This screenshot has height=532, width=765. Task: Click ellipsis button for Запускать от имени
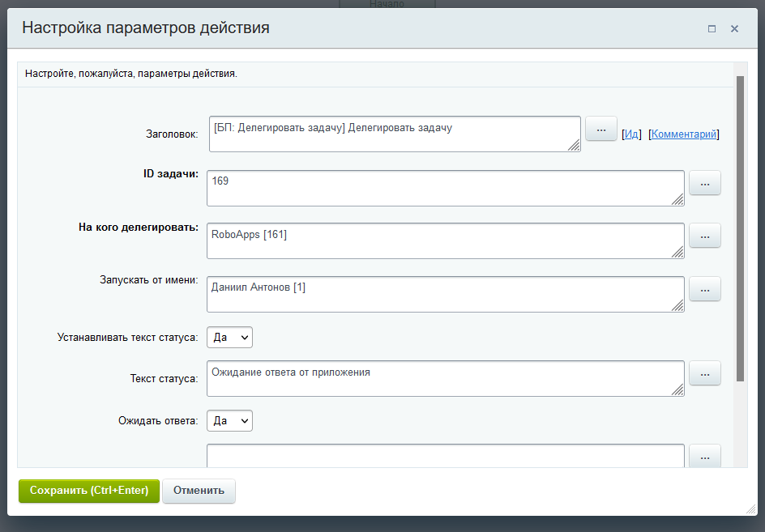tap(704, 288)
